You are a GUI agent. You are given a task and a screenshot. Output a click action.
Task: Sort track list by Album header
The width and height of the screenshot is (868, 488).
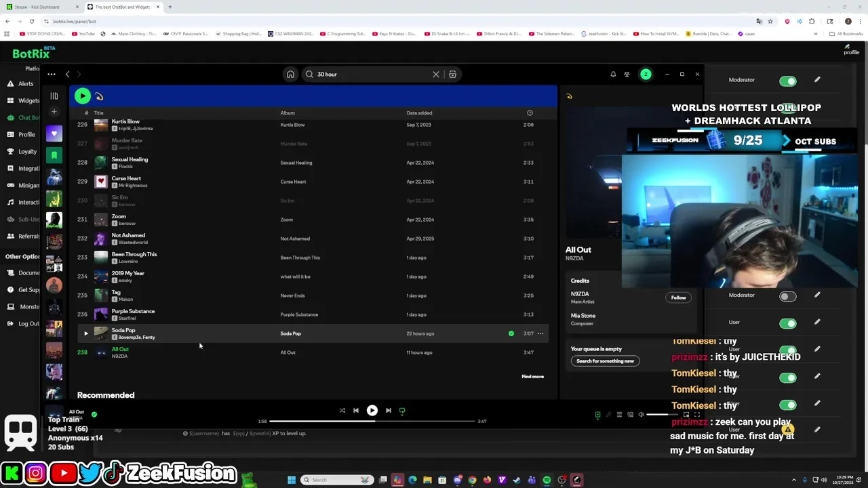[x=288, y=113]
